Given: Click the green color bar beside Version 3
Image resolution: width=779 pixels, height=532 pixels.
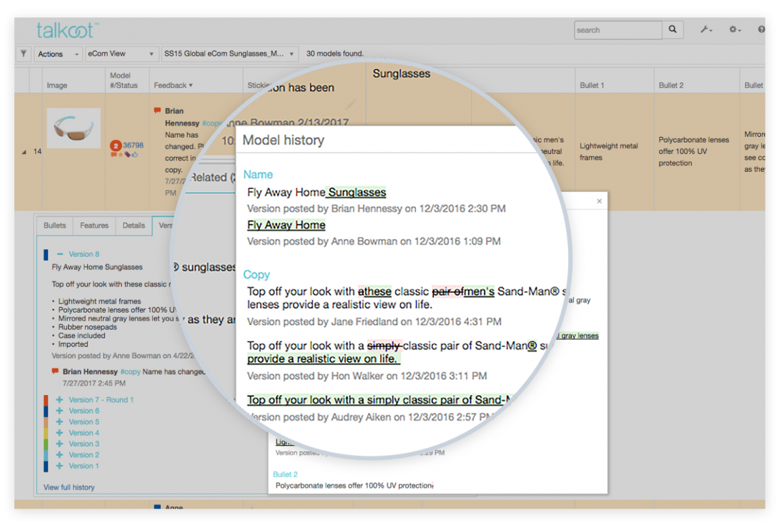Looking at the screenshot, I should pyautogui.click(x=46, y=444).
